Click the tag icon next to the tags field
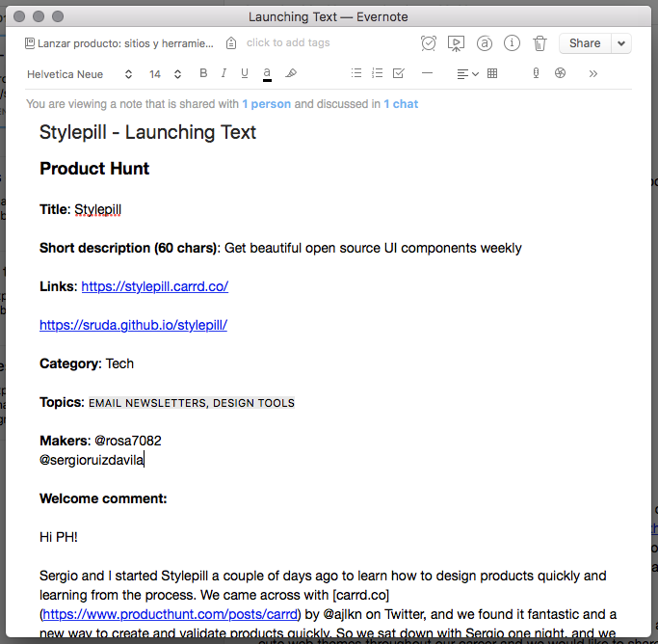Screen dimensions: 658x644 (x=231, y=43)
